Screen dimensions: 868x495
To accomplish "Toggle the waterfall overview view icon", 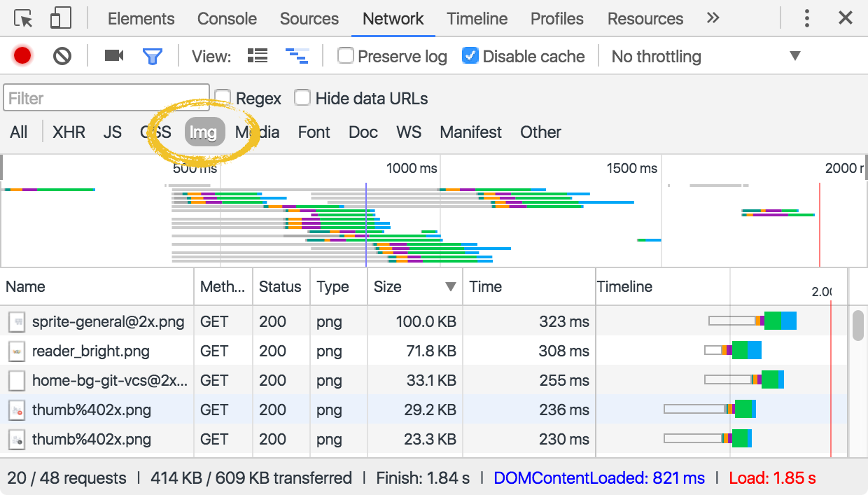I will tap(297, 56).
